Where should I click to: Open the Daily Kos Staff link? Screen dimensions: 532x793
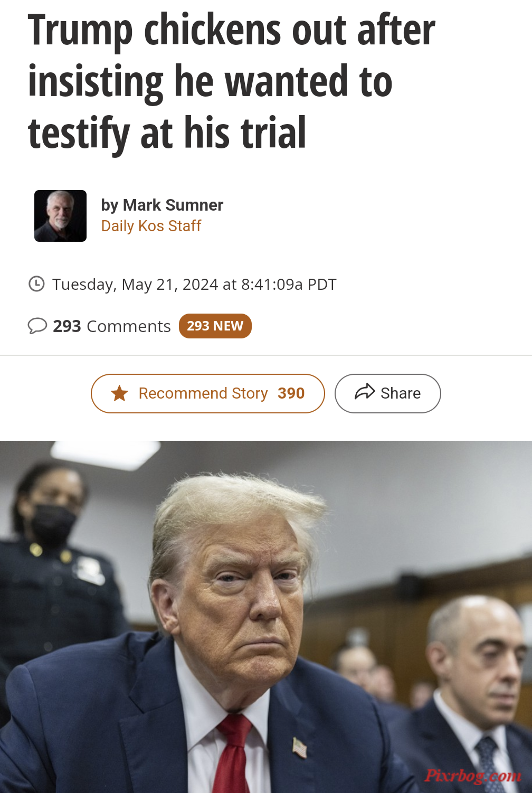(x=151, y=226)
